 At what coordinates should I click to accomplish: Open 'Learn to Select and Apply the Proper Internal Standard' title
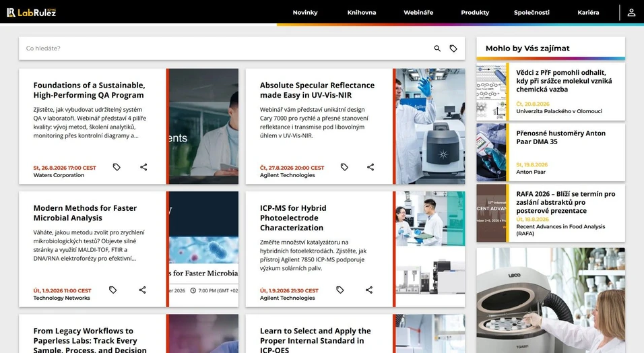(x=315, y=340)
